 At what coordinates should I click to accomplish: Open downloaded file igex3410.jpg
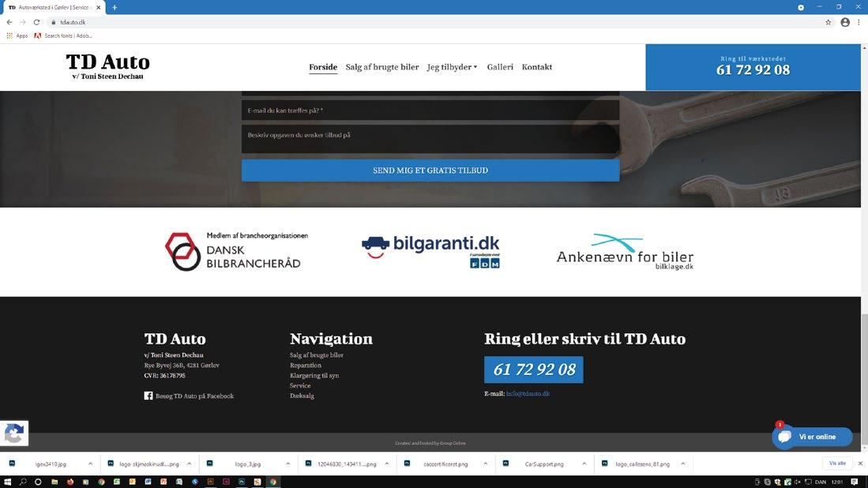(51, 464)
